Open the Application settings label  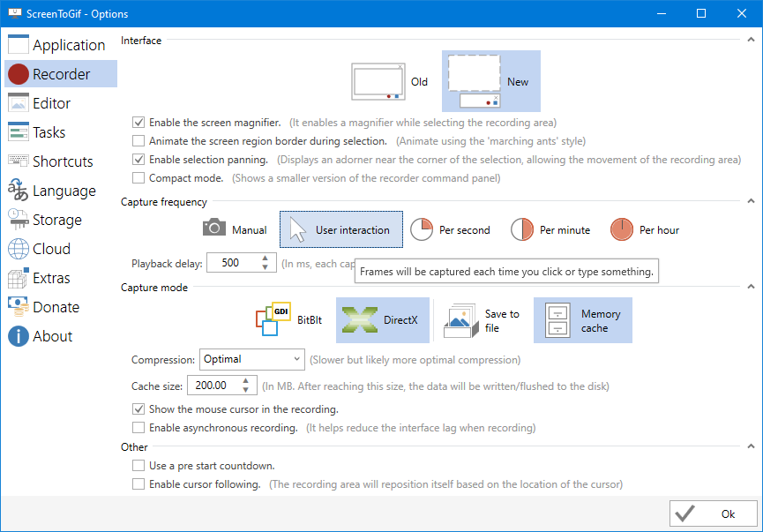[69, 45]
